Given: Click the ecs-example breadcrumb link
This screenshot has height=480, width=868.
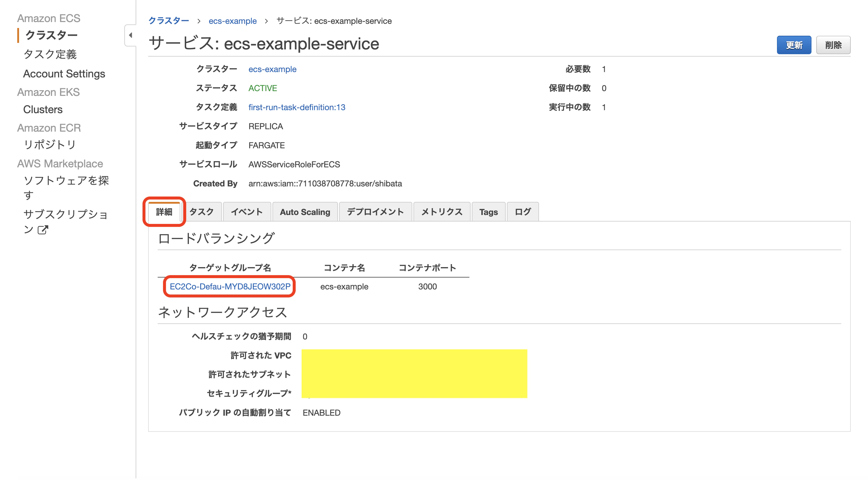Looking at the screenshot, I should (233, 21).
